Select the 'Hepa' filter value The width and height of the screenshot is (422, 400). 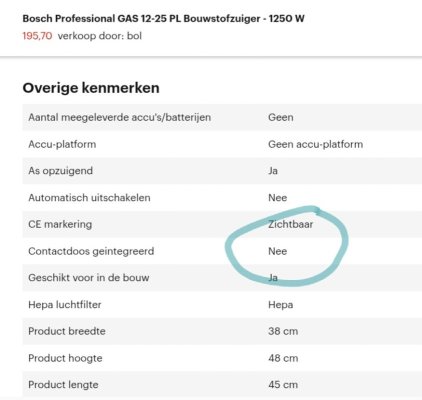[281, 305]
